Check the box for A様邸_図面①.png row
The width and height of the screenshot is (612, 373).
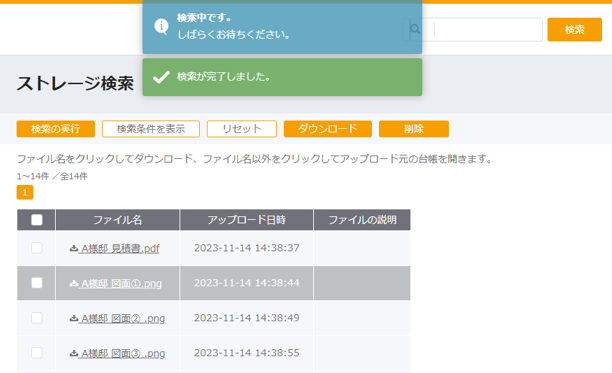[37, 283]
